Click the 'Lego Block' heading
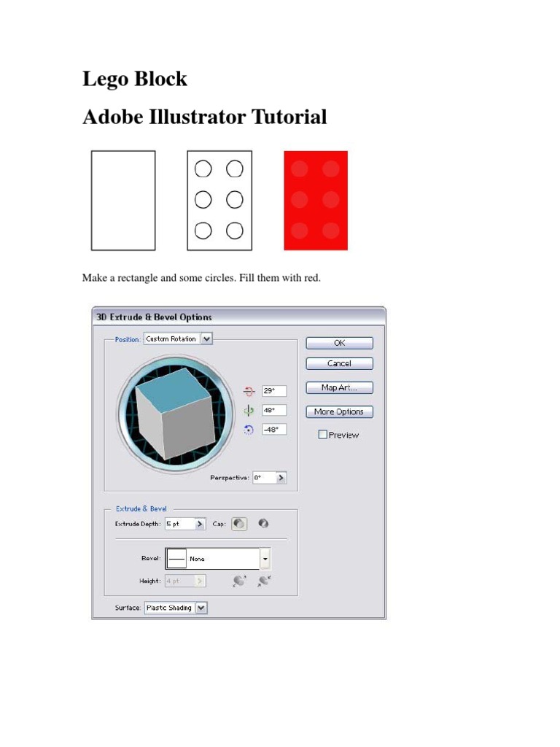The image size is (560, 747). 135,79
